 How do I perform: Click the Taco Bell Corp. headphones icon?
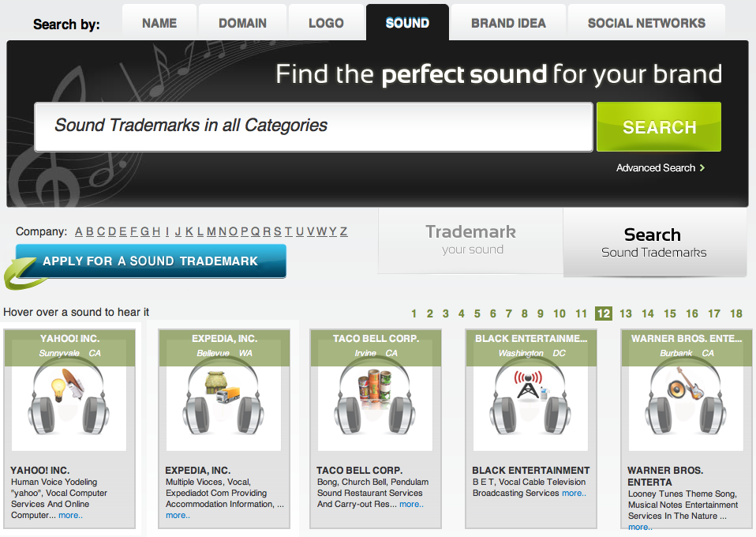point(375,396)
